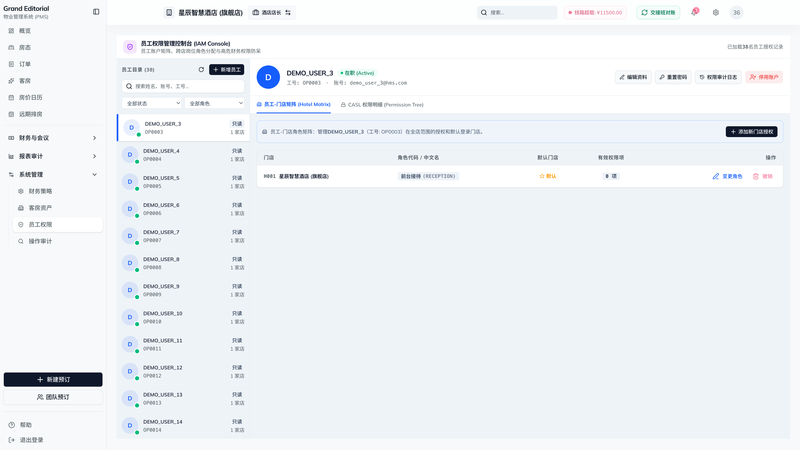Open 房价日历 rate calendar
The height and width of the screenshot is (450, 800).
point(53,97)
